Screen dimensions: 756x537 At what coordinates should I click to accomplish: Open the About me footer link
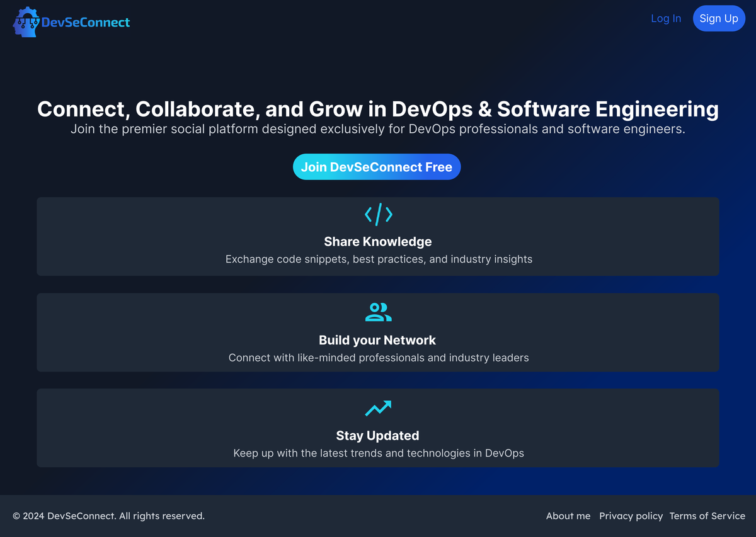tap(568, 516)
